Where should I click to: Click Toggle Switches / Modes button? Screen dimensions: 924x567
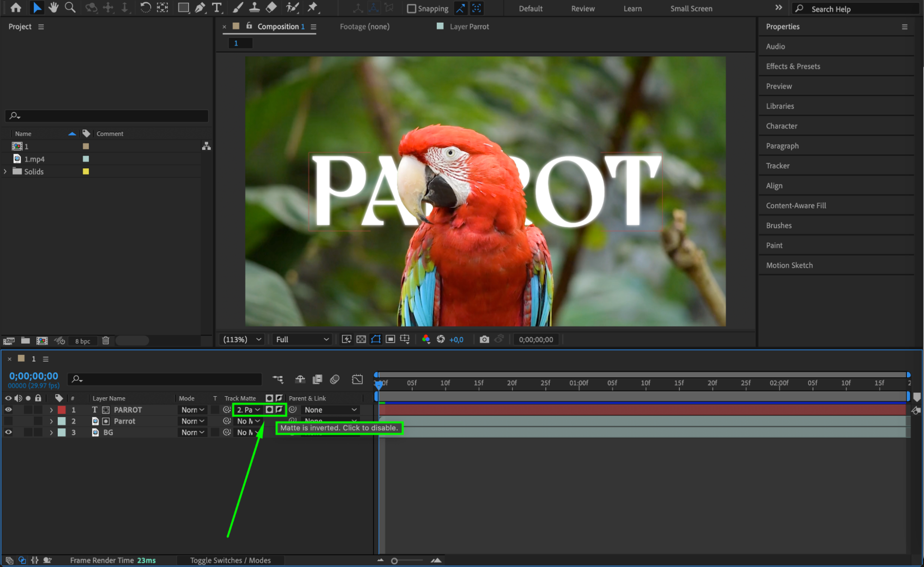tap(230, 560)
